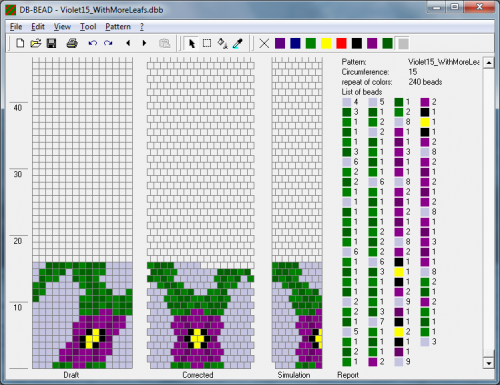
Task: Pick the eyedropper color tool
Action: 238,43
